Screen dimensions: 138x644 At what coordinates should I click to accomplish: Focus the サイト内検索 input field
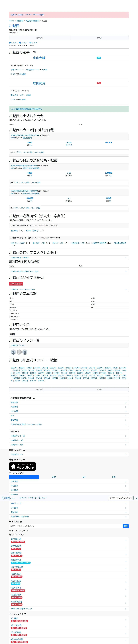pyautogui.click(x=66, y=526)
